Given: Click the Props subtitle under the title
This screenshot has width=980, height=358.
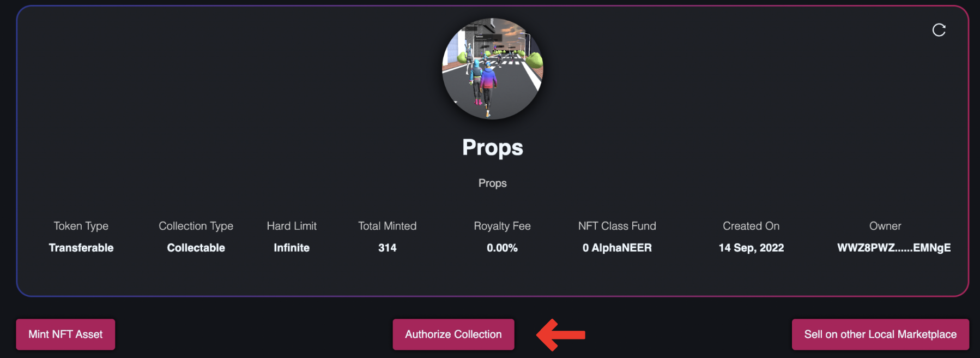Looking at the screenshot, I should (492, 183).
